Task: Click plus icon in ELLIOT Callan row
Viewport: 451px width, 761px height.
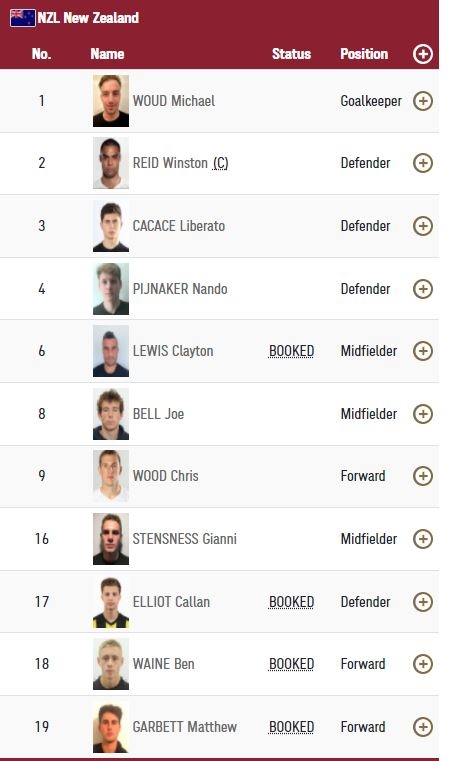Action: click(422, 602)
